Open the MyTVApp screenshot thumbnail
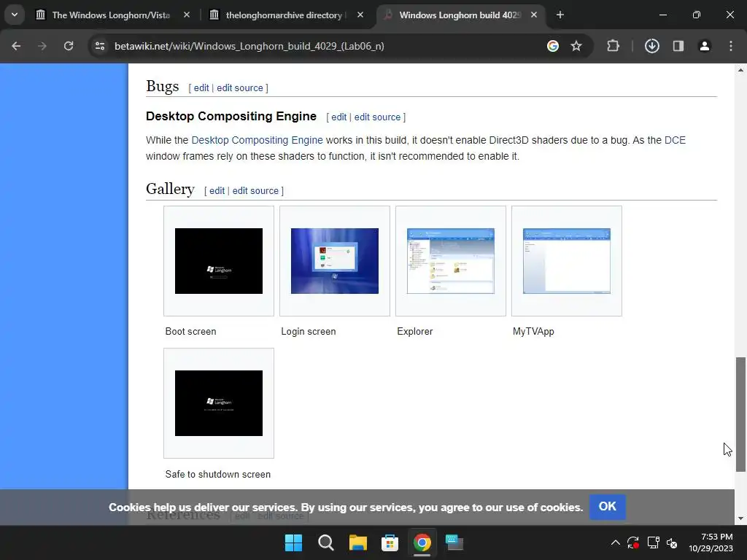Viewport: 747px width, 560px height. coord(566,261)
